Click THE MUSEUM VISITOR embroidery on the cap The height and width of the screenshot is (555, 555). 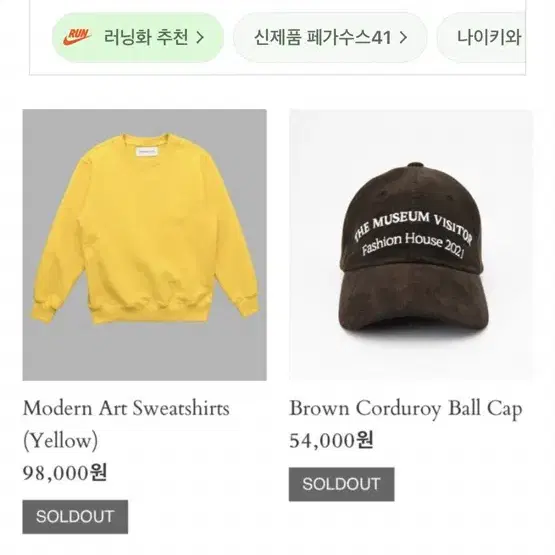point(413,225)
